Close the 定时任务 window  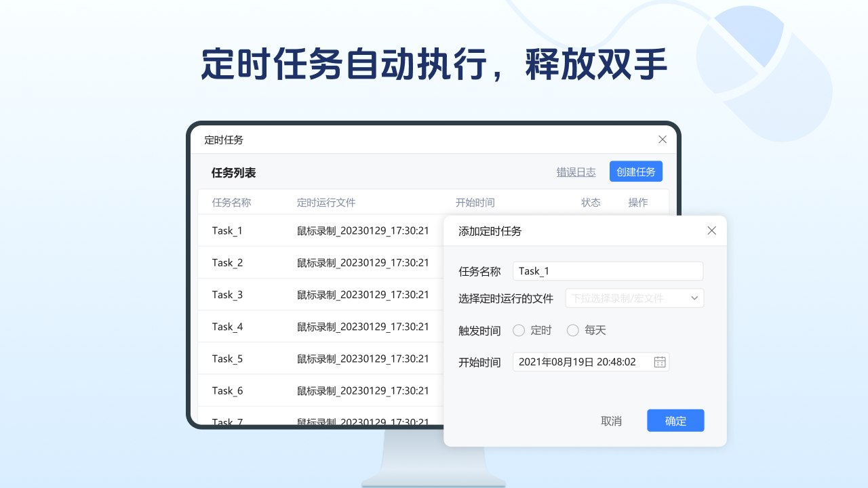coord(663,139)
